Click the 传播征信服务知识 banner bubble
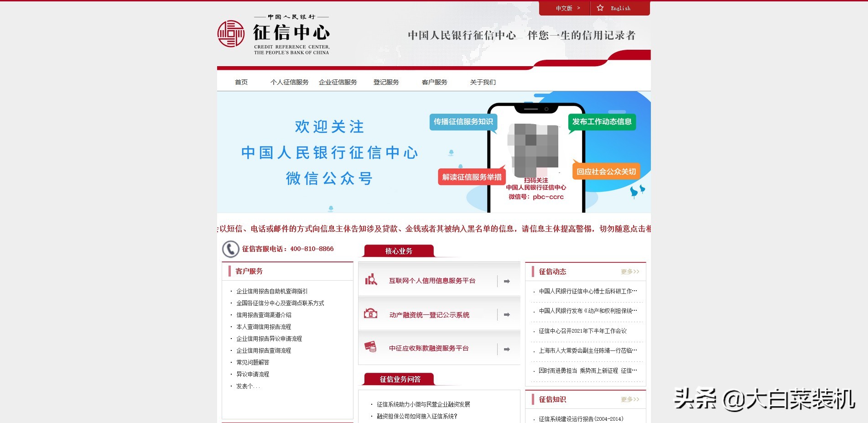This screenshot has height=423, width=868. 463,122
